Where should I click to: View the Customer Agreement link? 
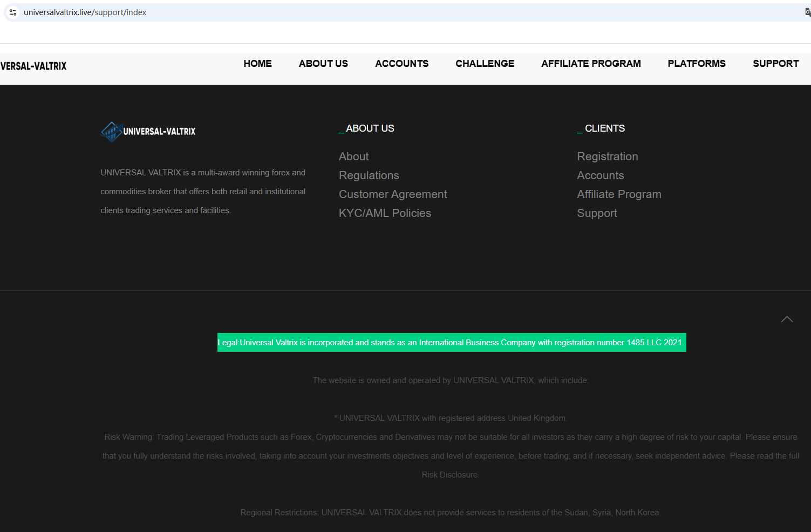(x=393, y=194)
